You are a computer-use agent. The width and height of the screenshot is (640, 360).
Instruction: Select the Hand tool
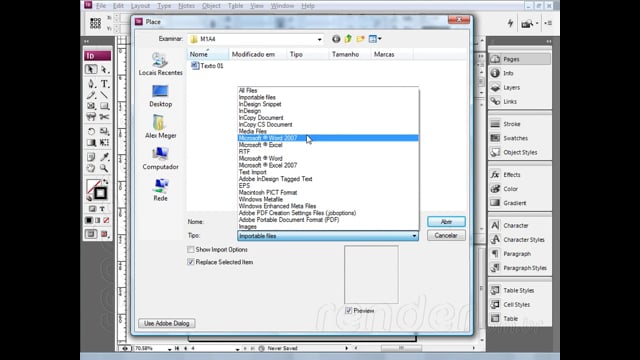point(91,168)
